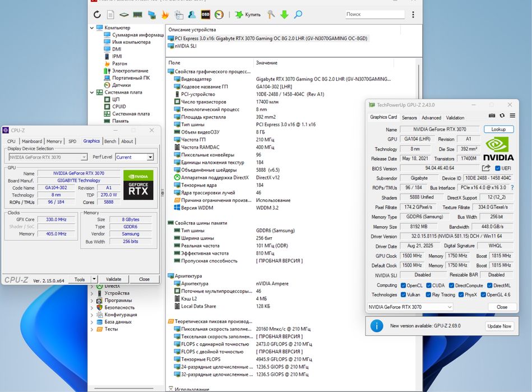Open the OSD panel toolbar icon
Viewport: 532px width, 392px height.
click(x=205, y=15)
